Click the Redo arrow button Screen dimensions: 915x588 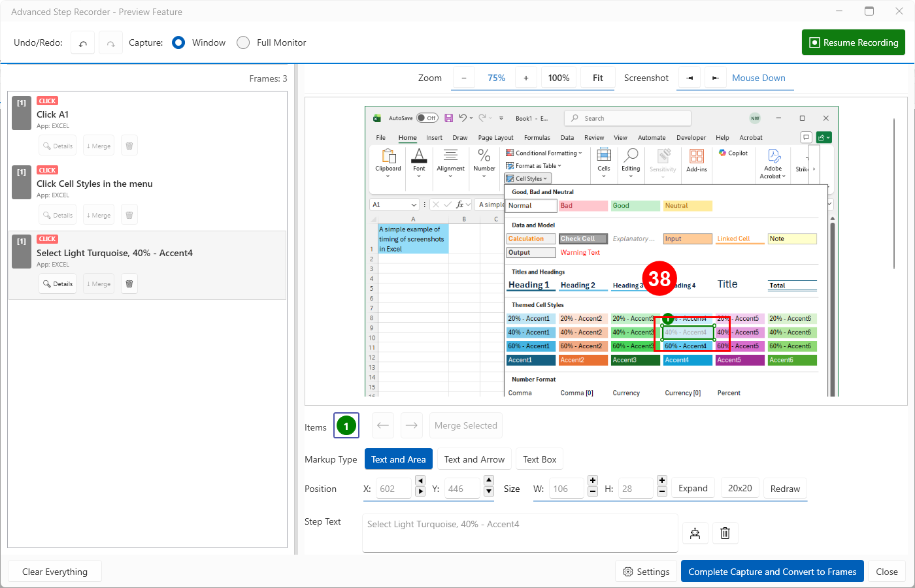(110, 43)
